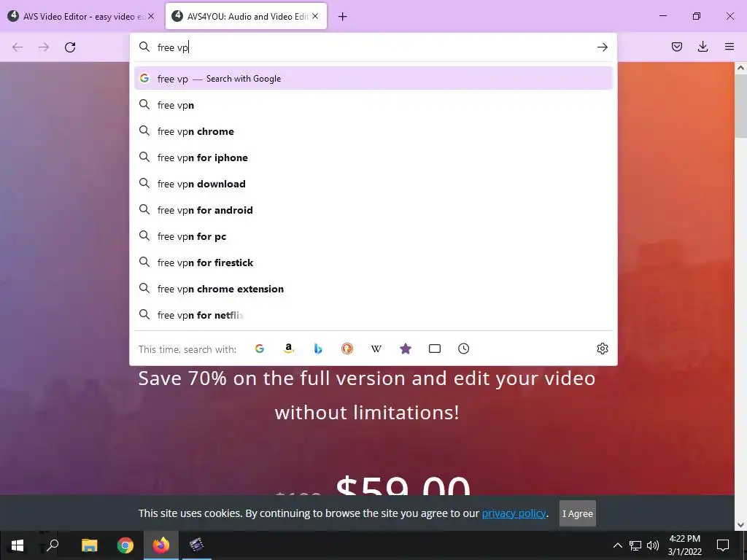Accept cookies with the I Agree button

pyautogui.click(x=578, y=513)
